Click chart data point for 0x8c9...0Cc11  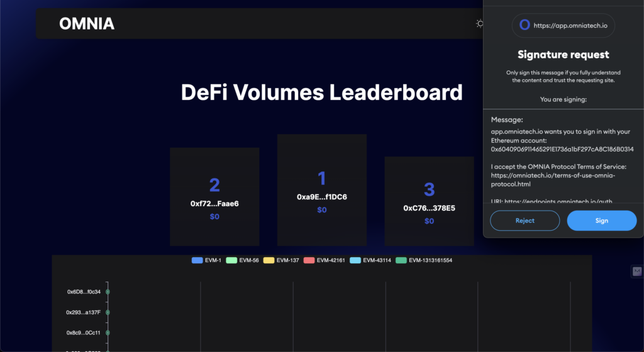[108, 333]
